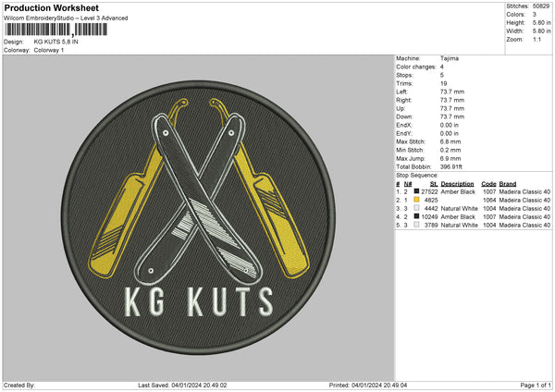This screenshot has height=392, width=555.
Task: Select 'Natural White' in stop row 5
Action: (460, 225)
